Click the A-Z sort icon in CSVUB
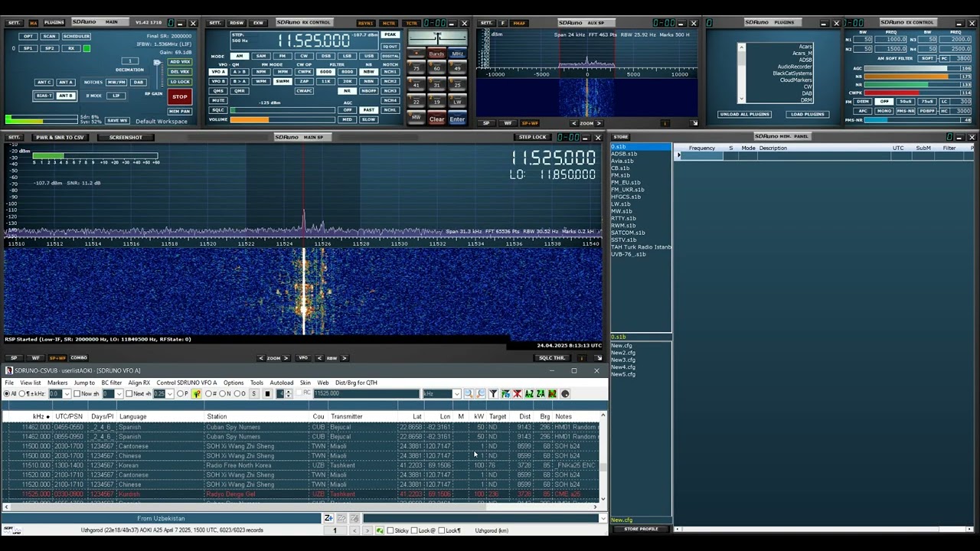 tap(529, 393)
